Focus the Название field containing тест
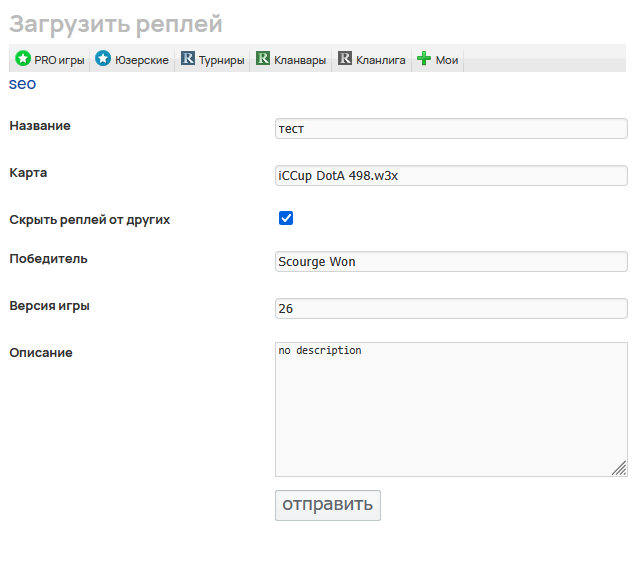 451,129
